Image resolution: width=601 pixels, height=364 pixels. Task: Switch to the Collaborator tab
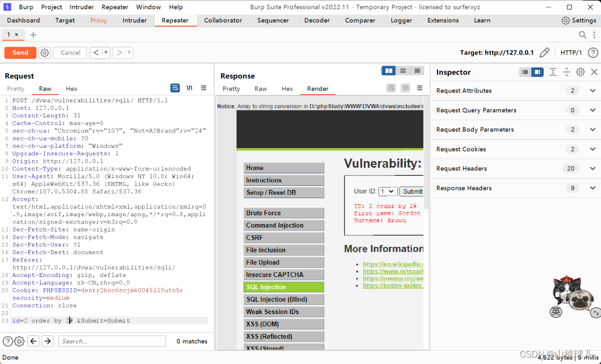coord(223,20)
